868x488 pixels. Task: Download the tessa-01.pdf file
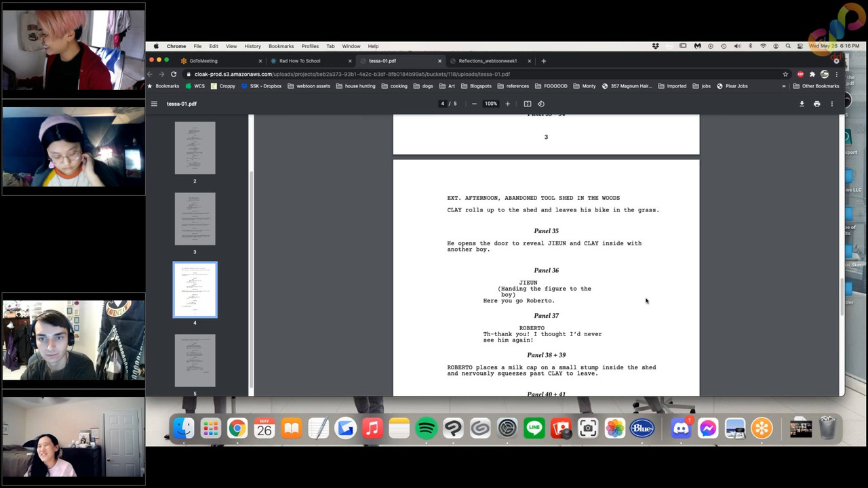pos(802,104)
